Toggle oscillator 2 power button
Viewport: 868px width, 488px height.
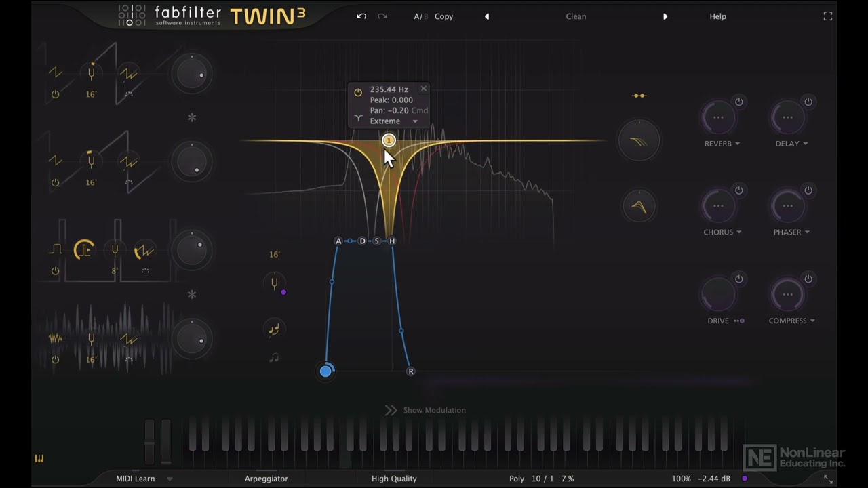pyautogui.click(x=55, y=182)
